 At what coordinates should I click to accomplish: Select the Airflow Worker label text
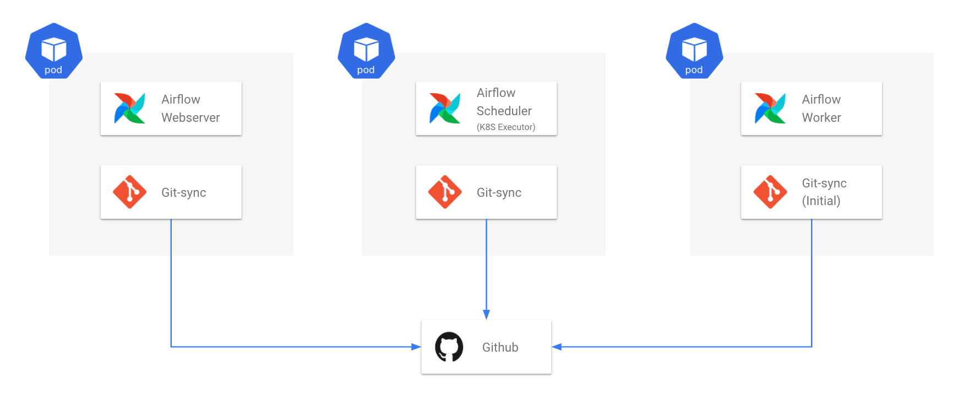pos(821,109)
